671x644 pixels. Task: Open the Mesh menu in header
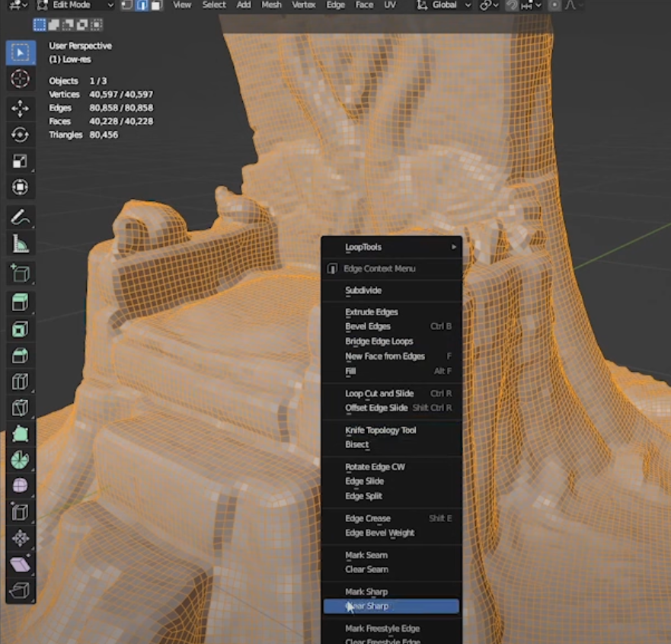pos(271,5)
